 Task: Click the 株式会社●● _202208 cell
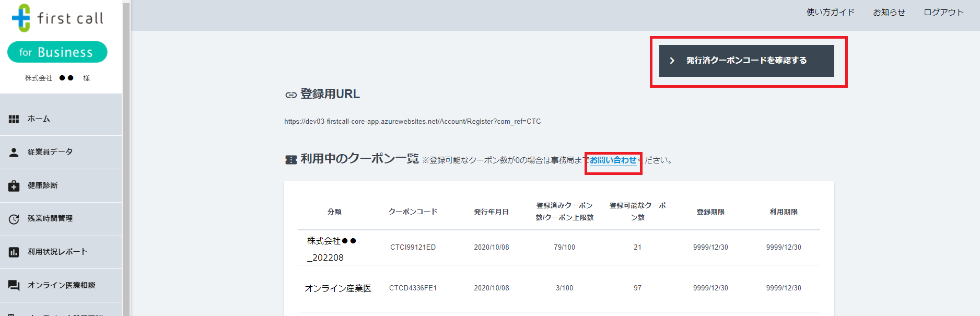(332, 249)
